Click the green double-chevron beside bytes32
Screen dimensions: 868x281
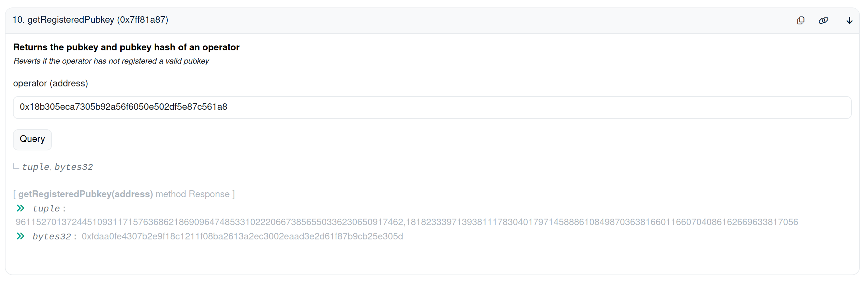pos(20,236)
